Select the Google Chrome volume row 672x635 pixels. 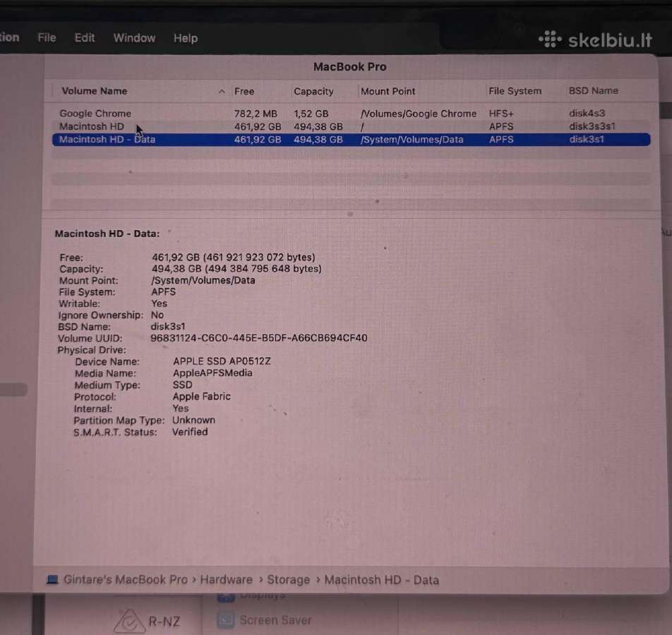[351, 114]
